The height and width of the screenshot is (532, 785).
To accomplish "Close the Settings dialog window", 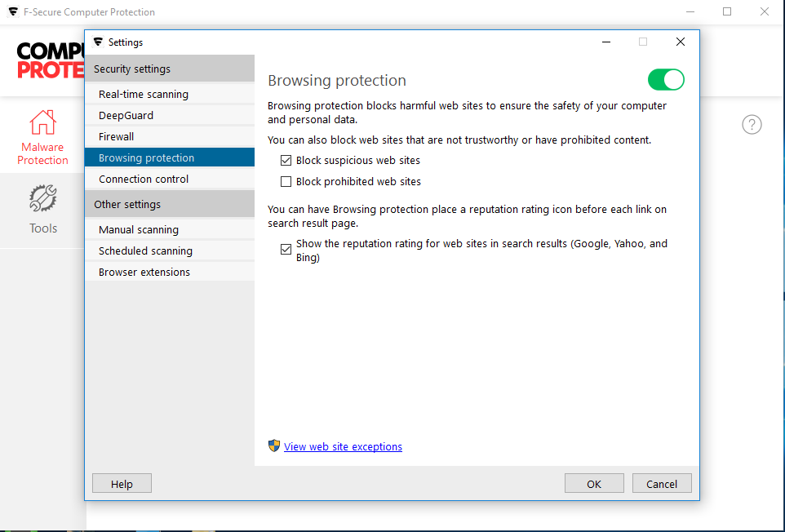I will point(681,42).
